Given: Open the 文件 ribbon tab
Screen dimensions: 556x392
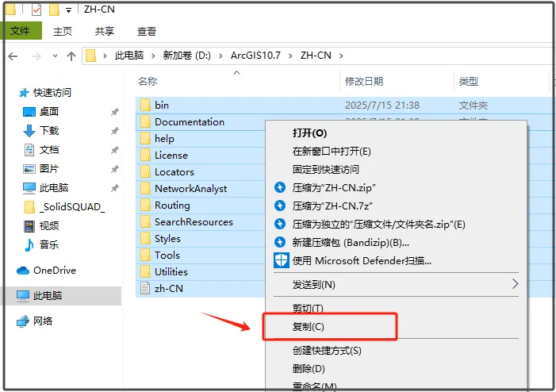Looking at the screenshot, I should pyautogui.click(x=21, y=31).
